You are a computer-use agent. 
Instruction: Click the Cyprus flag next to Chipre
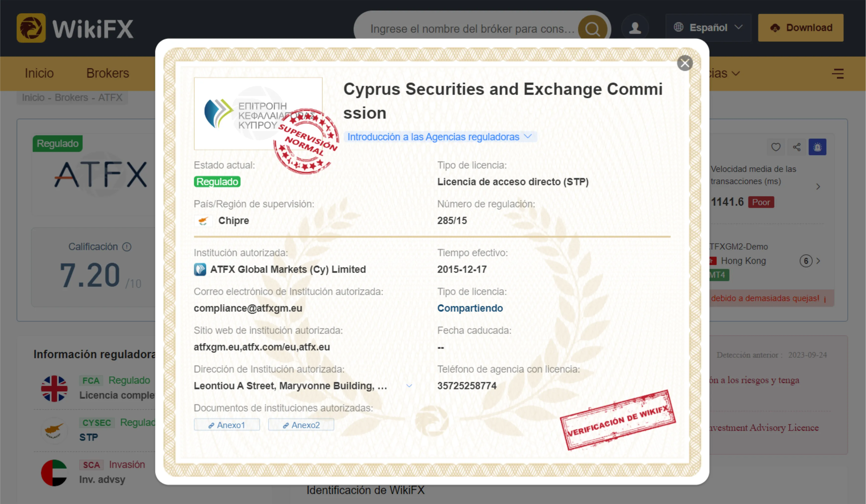[203, 221]
